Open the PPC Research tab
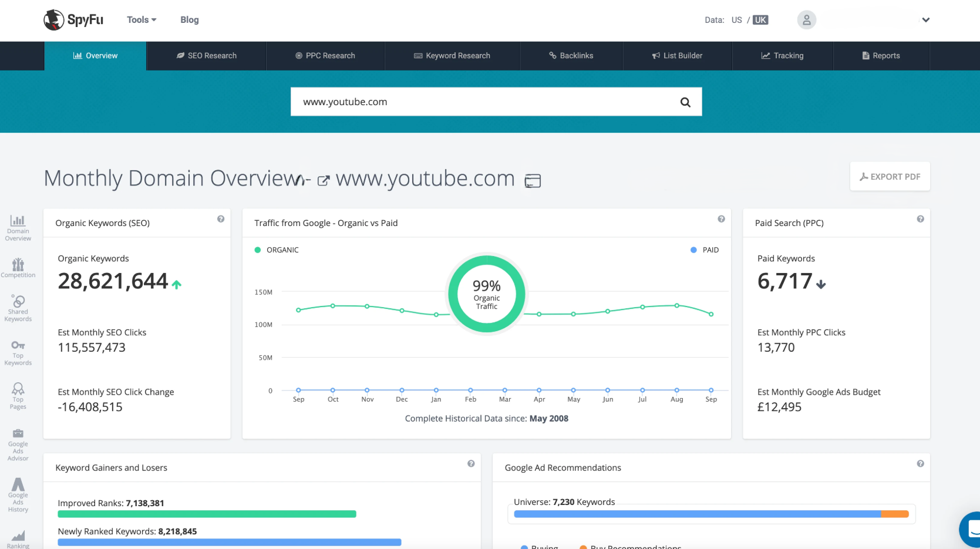Image resolution: width=980 pixels, height=549 pixels. click(325, 56)
